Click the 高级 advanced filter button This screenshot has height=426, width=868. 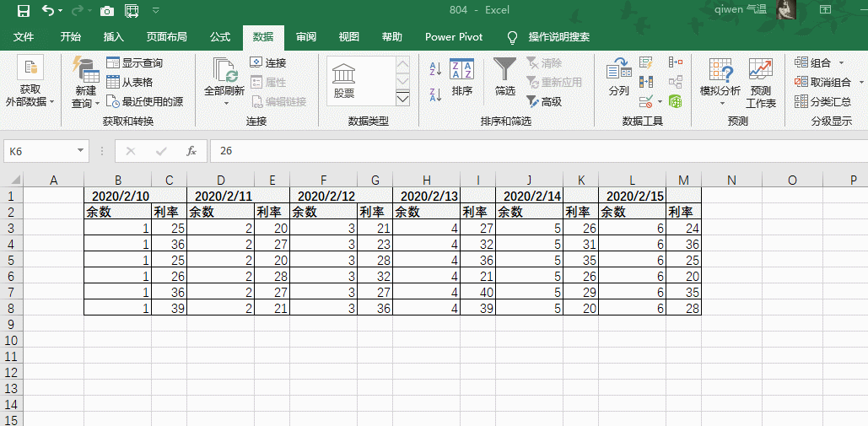(x=544, y=101)
